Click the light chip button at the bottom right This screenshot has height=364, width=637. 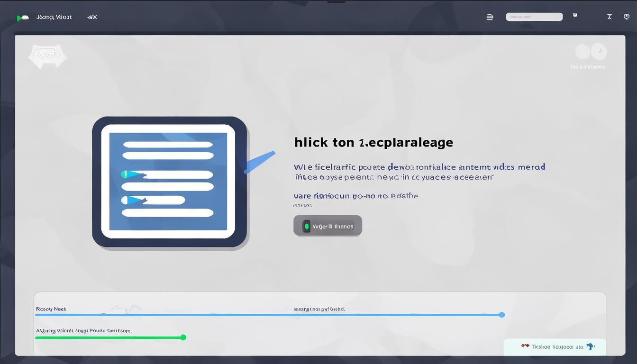[x=555, y=346]
